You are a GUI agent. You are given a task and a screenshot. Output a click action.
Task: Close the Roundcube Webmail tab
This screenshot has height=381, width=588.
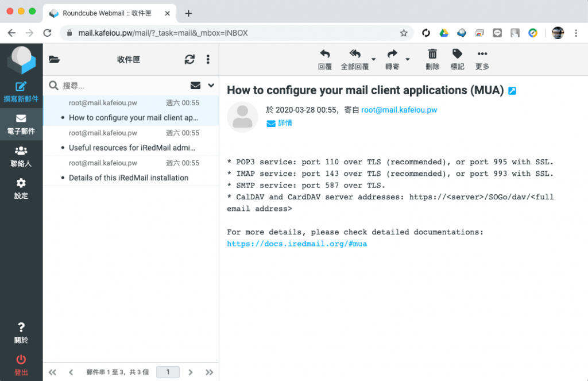coord(167,14)
